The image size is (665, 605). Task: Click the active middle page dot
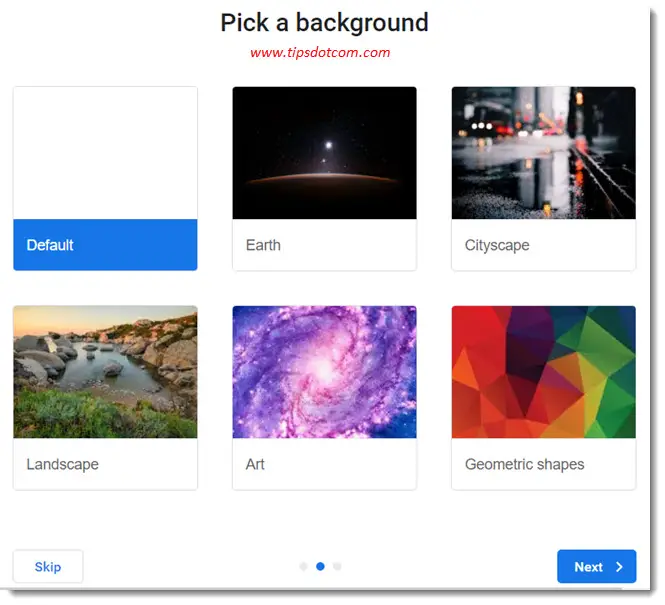pyautogui.click(x=321, y=566)
